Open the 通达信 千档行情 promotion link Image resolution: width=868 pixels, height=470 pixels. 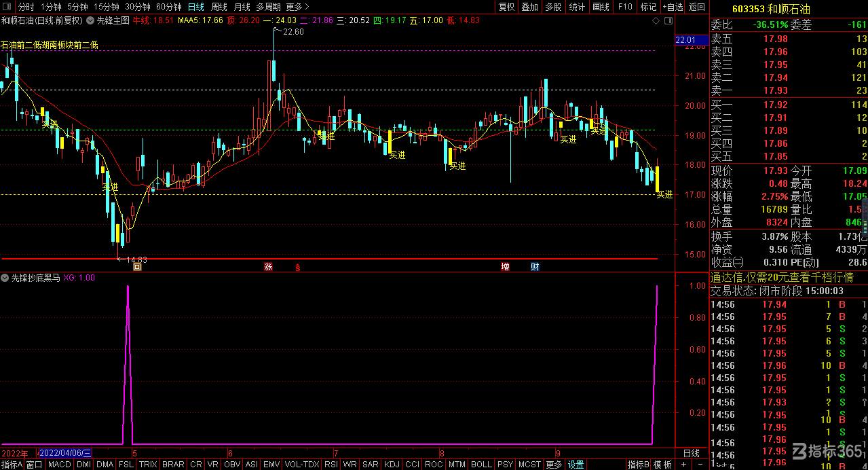(x=782, y=277)
